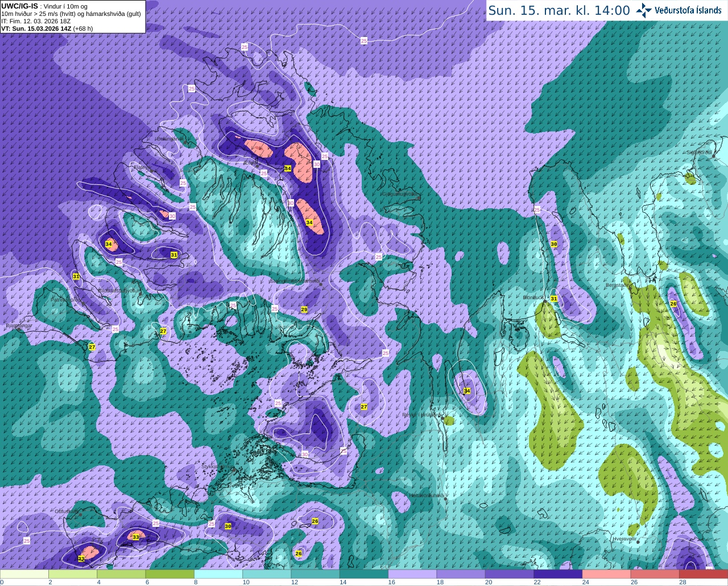728x586 pixels.
Task: Click the Siglufjörður station label
Action: tap(699, 152)
